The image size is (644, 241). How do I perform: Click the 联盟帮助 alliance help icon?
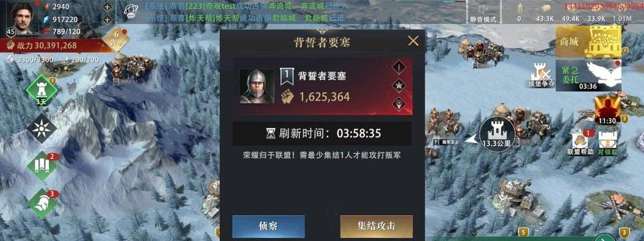coord(580,142)
